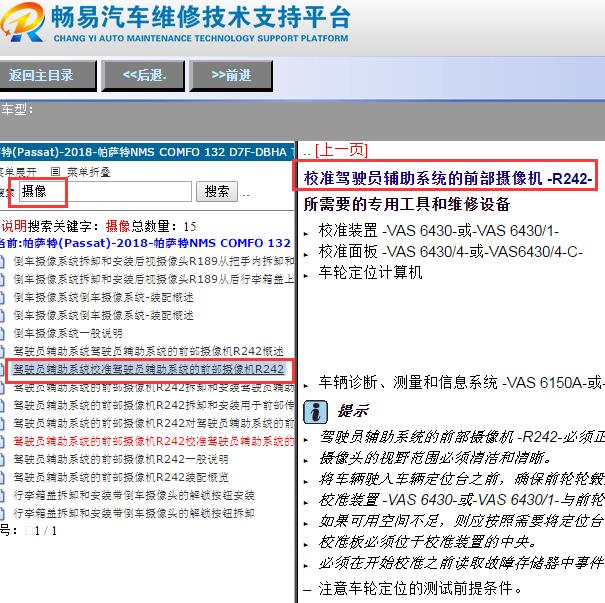605x603 pixels.
Task: Open result 带倒车摄像头的解锁按钮安装
Action: pyautogui.click(x=134, y=495)
